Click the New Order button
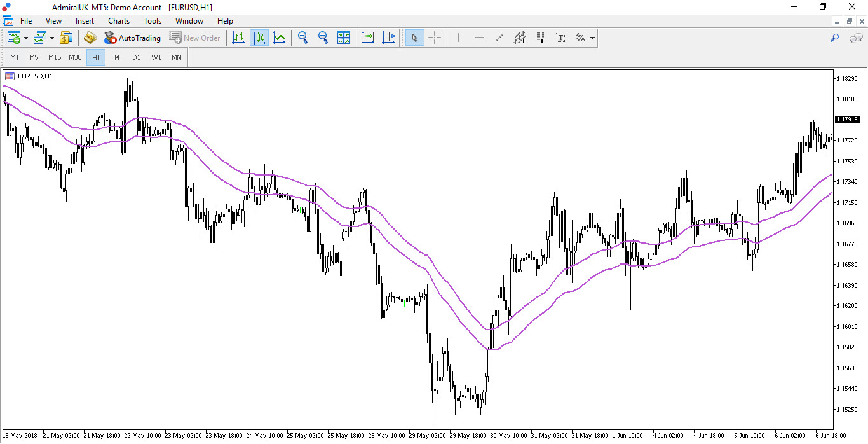868x444 pixels. pyautogui.click(x=194, y=38)
